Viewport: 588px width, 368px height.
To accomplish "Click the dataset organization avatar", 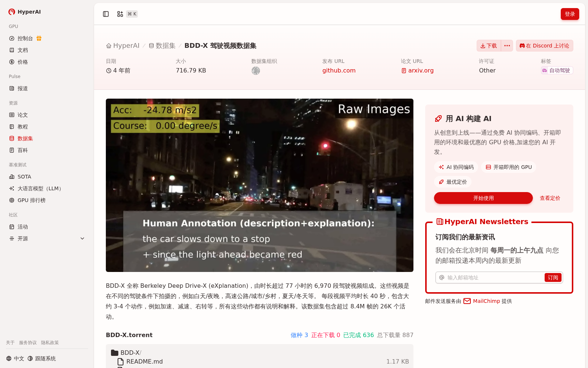I will pos(256,71).
